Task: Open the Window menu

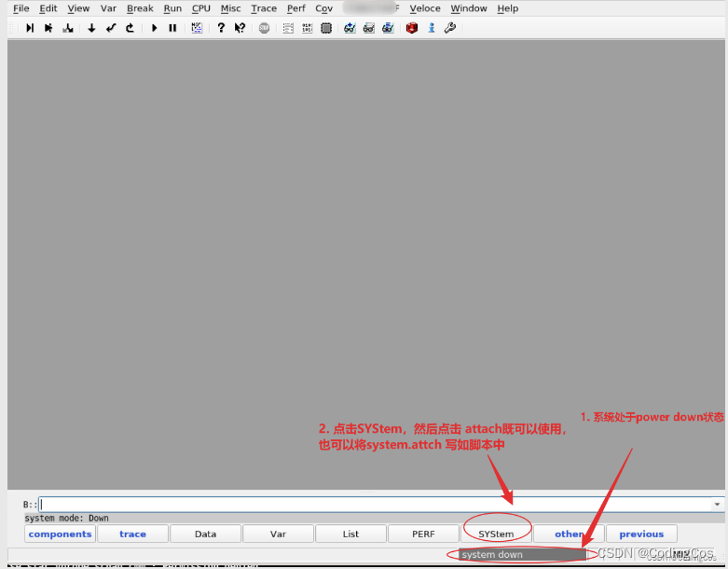Action: coord(469,8)
